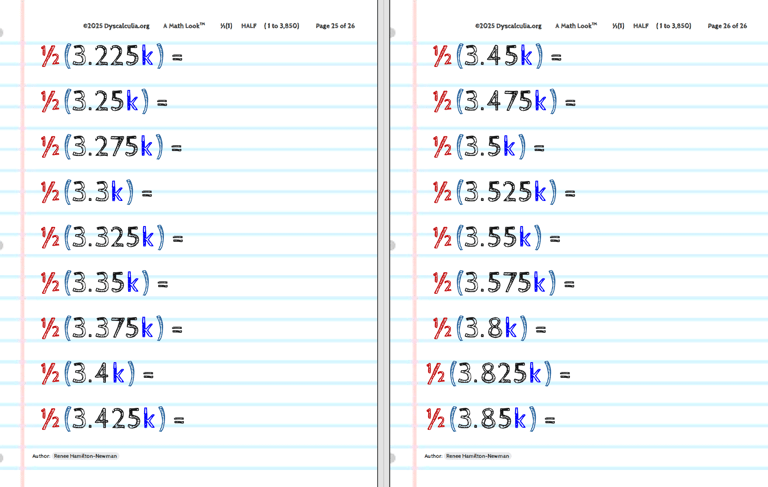Click 'HALF' in the page 25 header

coord(249,26)
